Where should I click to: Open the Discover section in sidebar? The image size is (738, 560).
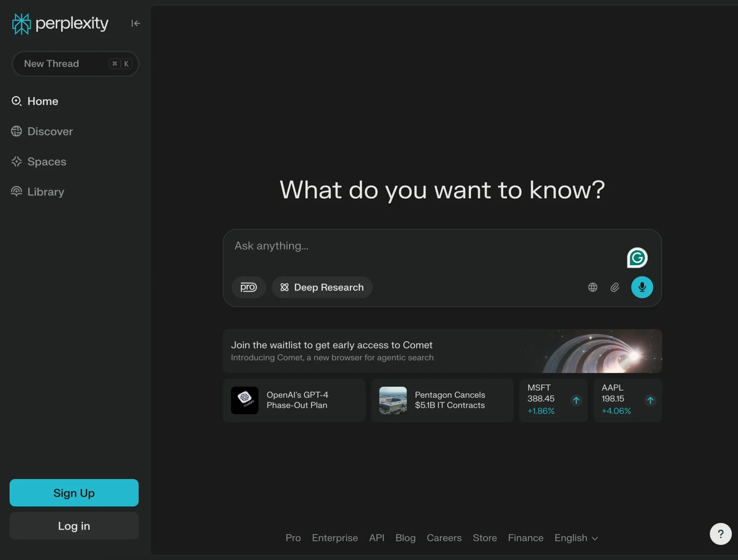(x=42, y=131)
